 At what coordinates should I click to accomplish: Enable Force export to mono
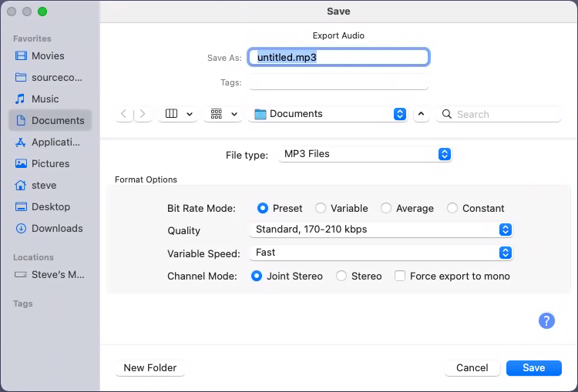click(400, 276)
